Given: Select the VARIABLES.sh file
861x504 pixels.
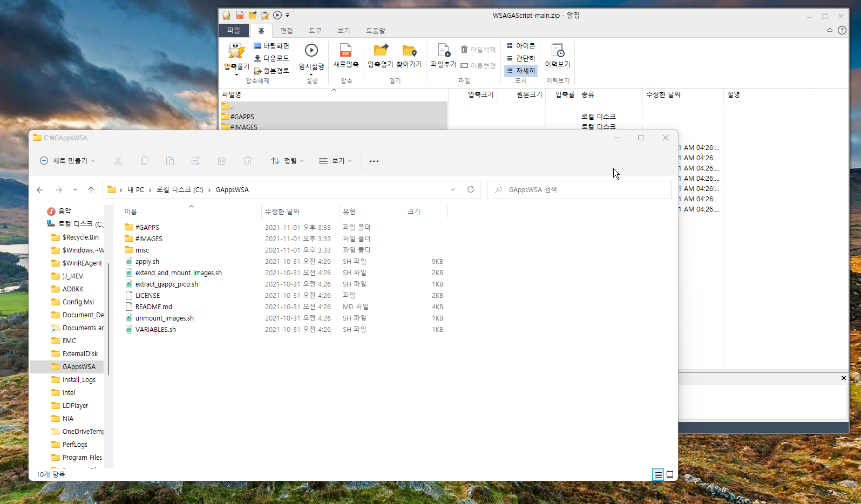Looking at the screenshot, I should click(x=155, y=330).
